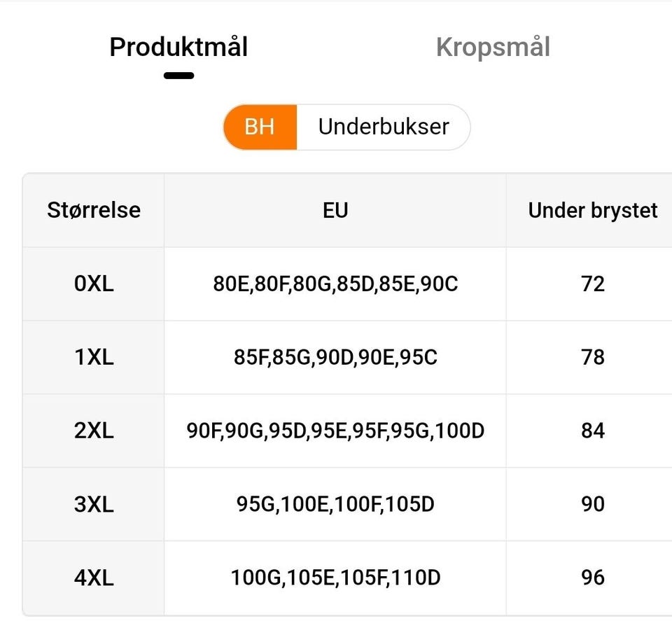This screenshot has height=621, width=672.
Task: Select the 1XL size row label
Action: pos(94,358)
